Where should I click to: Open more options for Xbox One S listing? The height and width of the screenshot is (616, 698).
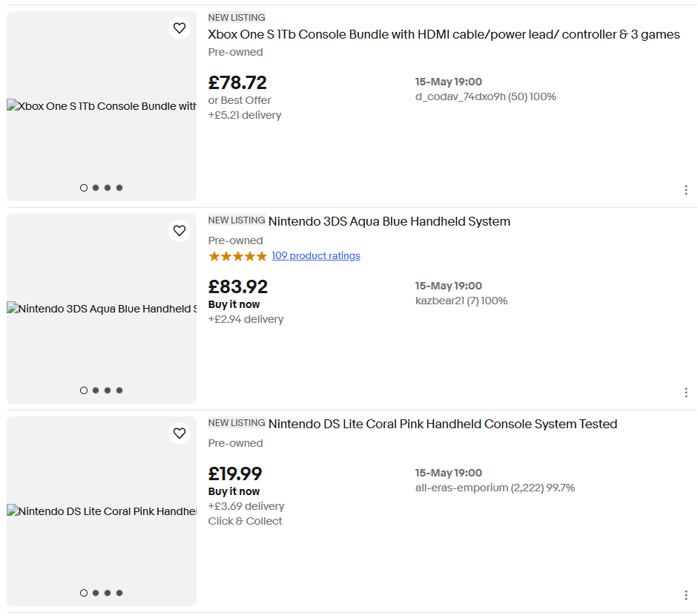click(x=686, y=190)
